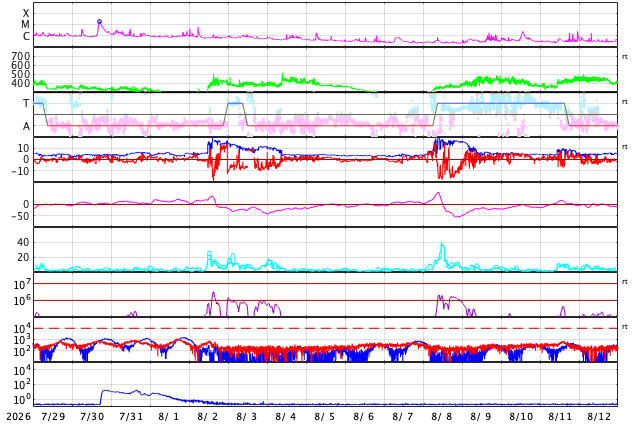Click the X flare class axis label

26,13
